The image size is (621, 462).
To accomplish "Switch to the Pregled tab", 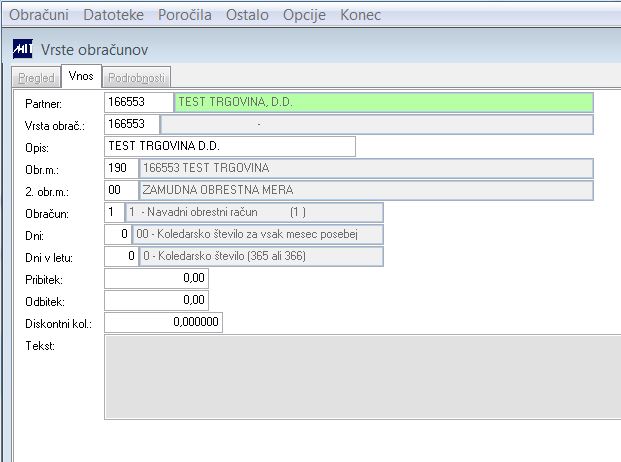I will coord(36,78).
